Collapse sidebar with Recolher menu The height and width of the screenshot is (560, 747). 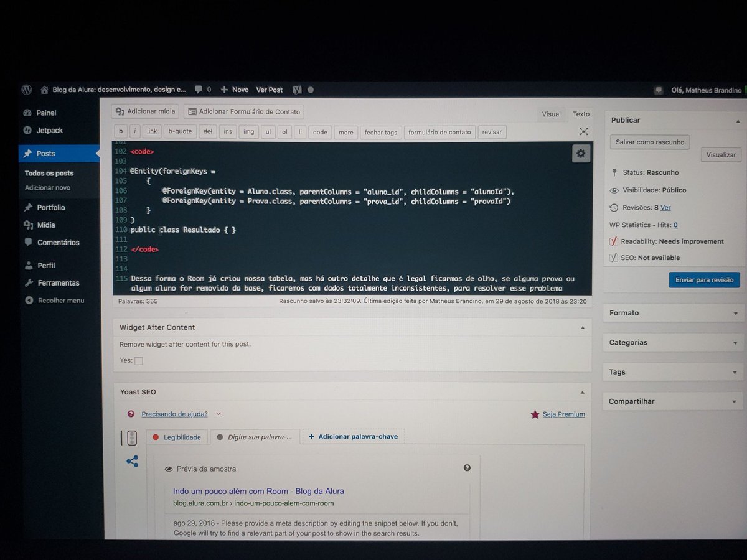[60, 300]
